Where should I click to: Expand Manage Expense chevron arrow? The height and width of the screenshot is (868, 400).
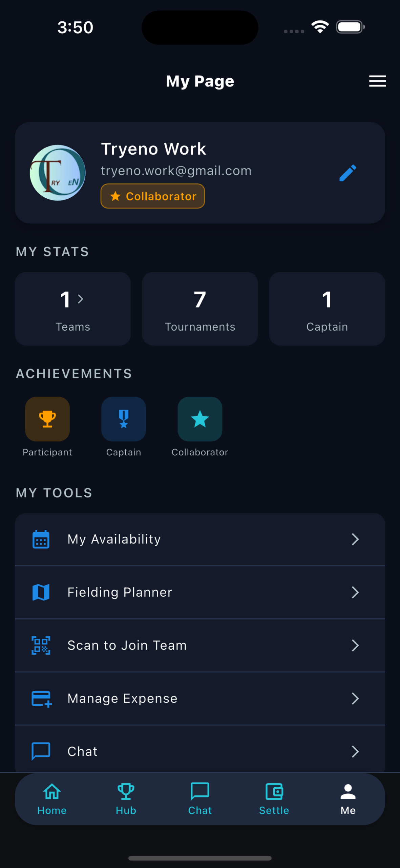tap(355, 698)
